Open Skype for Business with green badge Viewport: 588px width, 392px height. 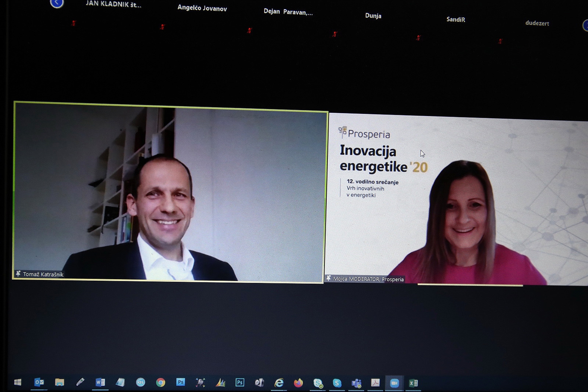(318, 383)
